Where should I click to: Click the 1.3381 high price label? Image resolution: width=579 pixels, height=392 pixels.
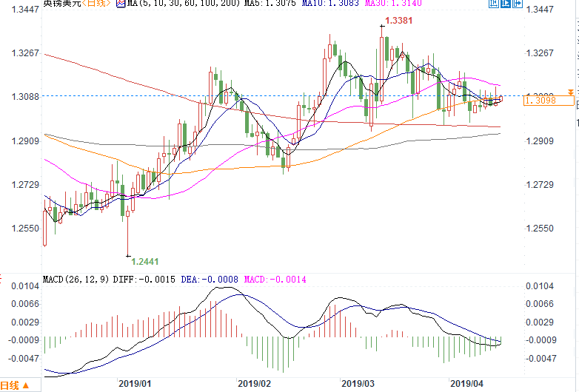point(399,21)
